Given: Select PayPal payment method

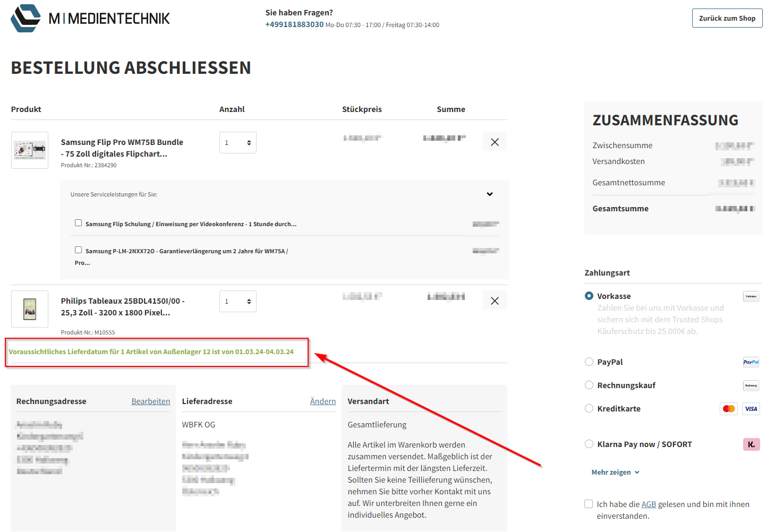Looking at the screenshot, I should point(589,362).
